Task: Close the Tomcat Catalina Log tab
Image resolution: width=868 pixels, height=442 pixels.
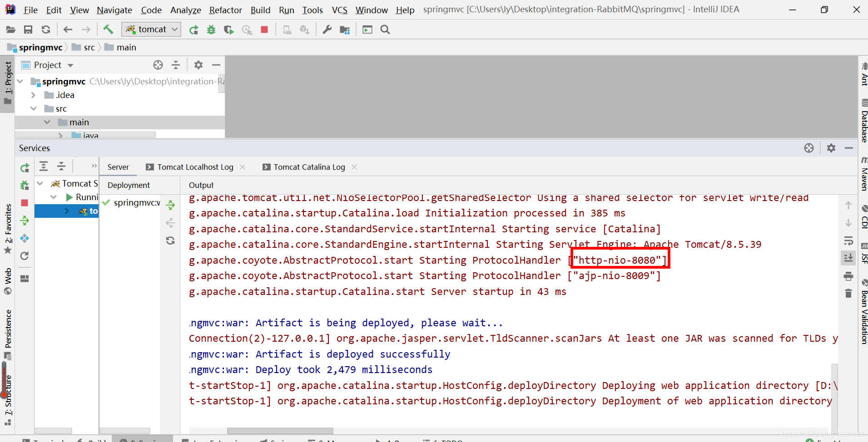Action: (354, 167)
